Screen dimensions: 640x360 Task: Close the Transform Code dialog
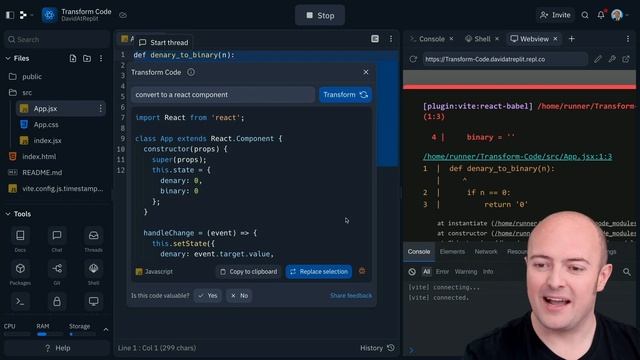(x=366, y=72)
